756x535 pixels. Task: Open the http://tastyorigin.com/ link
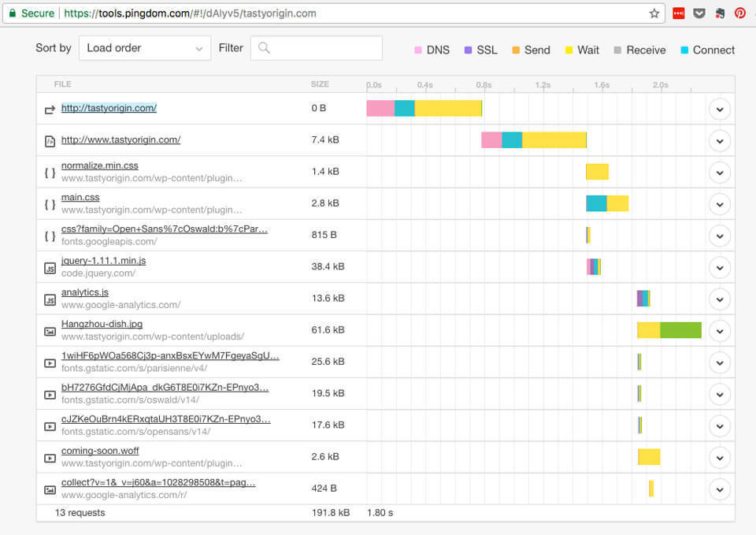tap(109, 108)
